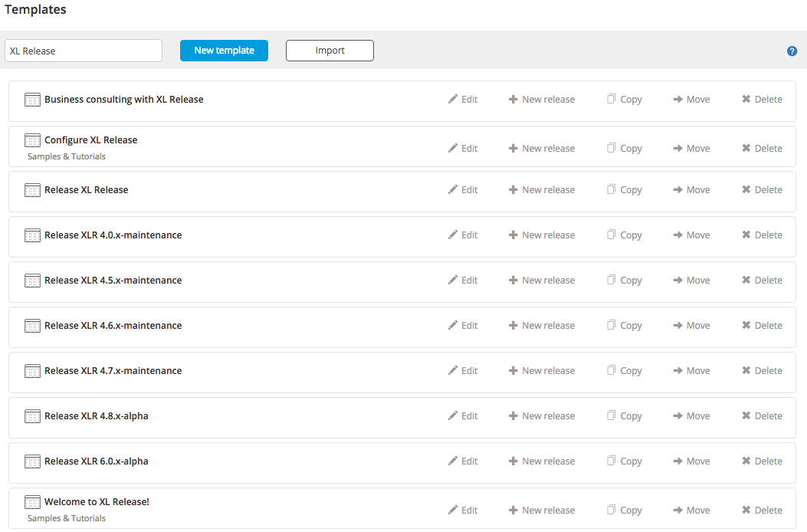
Task: Open the Release XLR 4.5.x-maintenance template title
Action: [x=113, y=280]
